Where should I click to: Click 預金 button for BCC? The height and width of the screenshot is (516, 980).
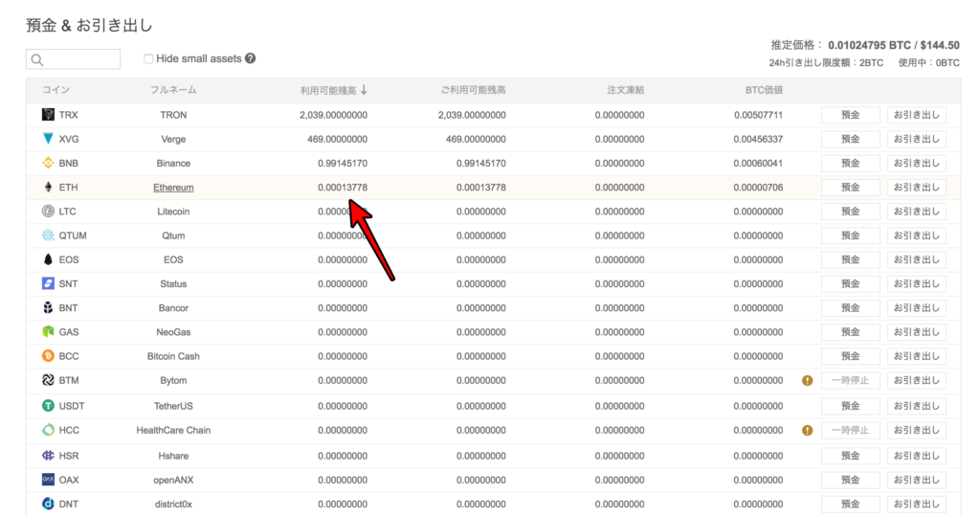850,356
